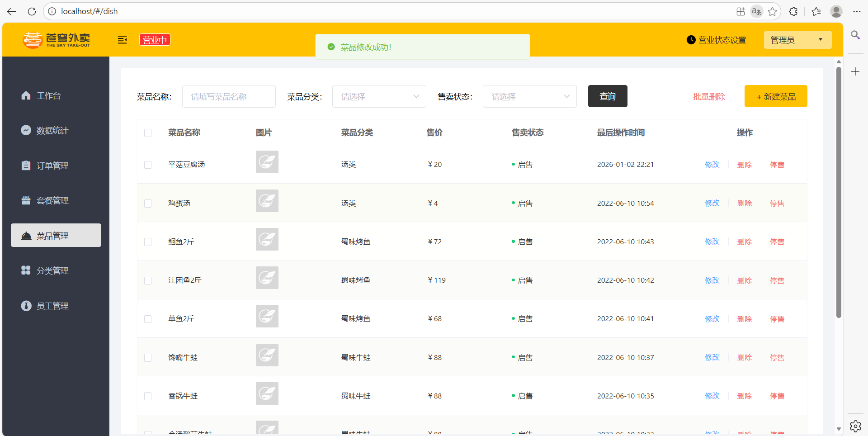Viewport: 868px width, 436px height.
Task: Click the scrollbar up arrow
Action: tap(839, 62)
